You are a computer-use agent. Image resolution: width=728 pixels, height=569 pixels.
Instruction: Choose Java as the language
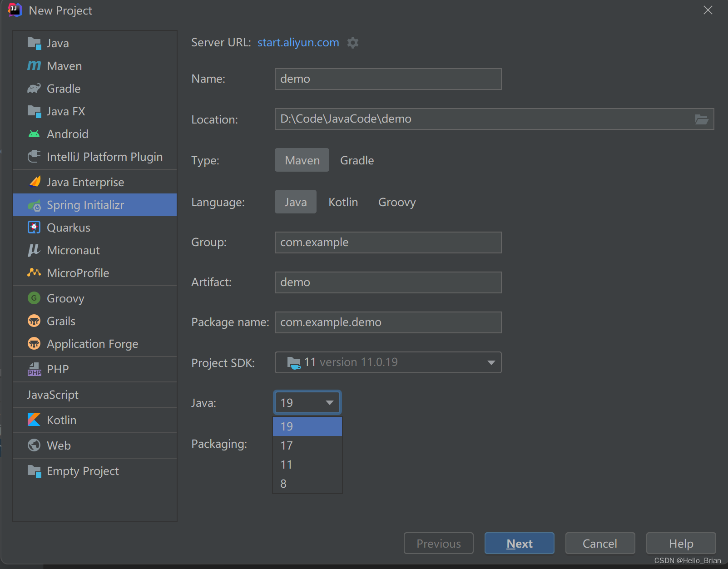296,202
